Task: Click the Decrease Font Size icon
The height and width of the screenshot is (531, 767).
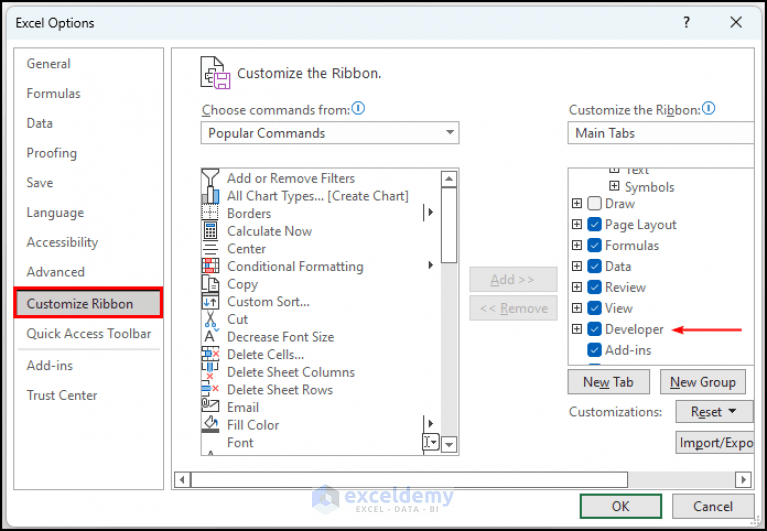Action: click(211, 336)
